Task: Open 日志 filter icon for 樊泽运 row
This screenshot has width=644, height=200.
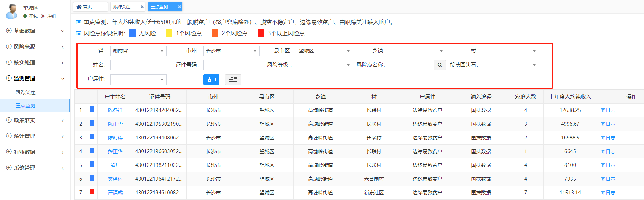Action: (603, 179)
